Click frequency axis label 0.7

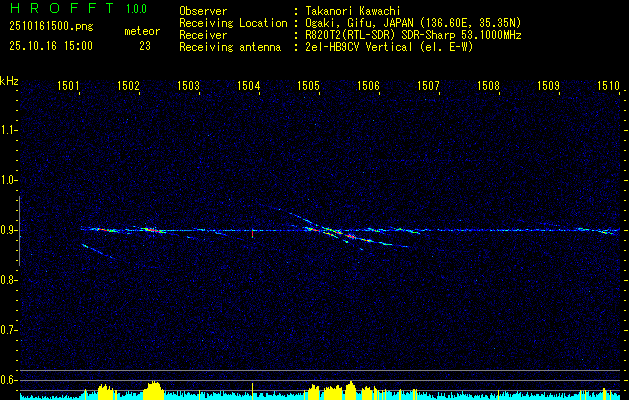pyautogui.click(x=7, y=330)
